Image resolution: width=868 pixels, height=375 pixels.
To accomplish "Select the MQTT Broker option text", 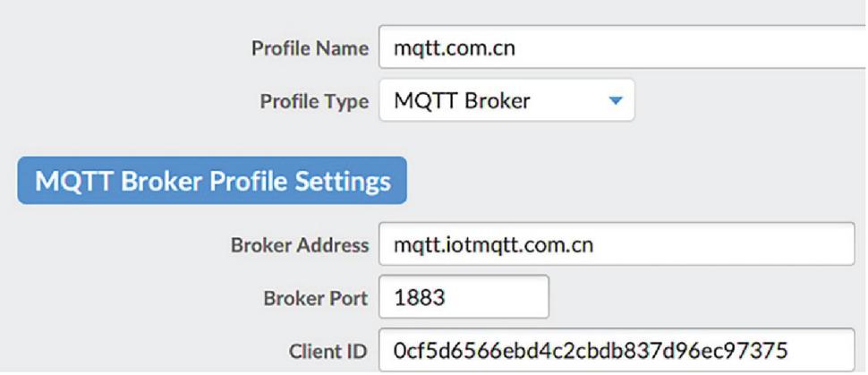I will [462, 101].
